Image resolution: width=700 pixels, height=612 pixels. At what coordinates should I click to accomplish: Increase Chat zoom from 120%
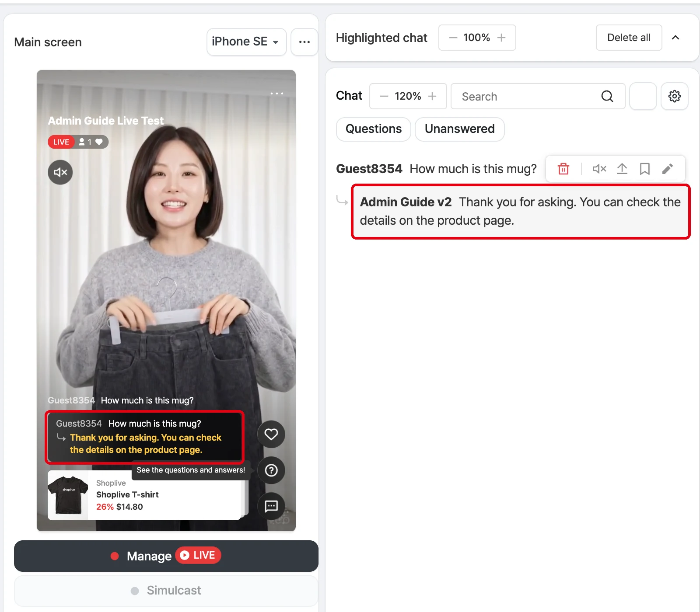pos(432,96)
